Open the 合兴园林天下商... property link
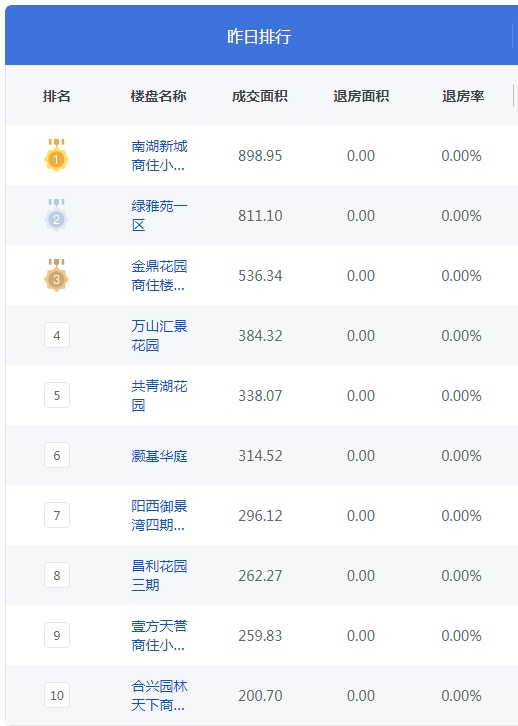This screenshot has width=518, height=726. (x=159, y=695)
